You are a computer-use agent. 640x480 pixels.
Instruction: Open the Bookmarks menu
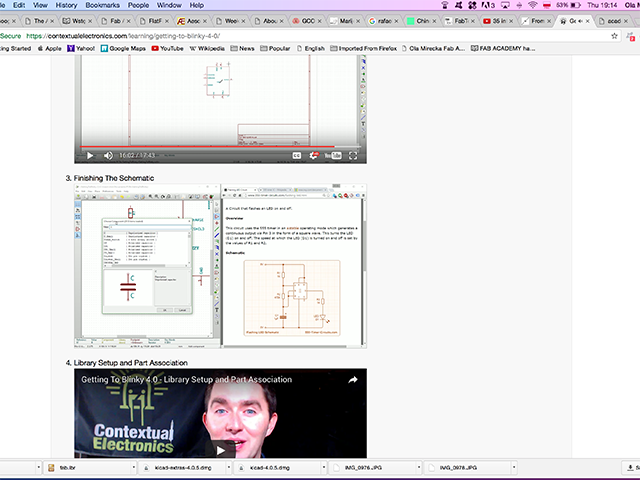click(102, 5)
